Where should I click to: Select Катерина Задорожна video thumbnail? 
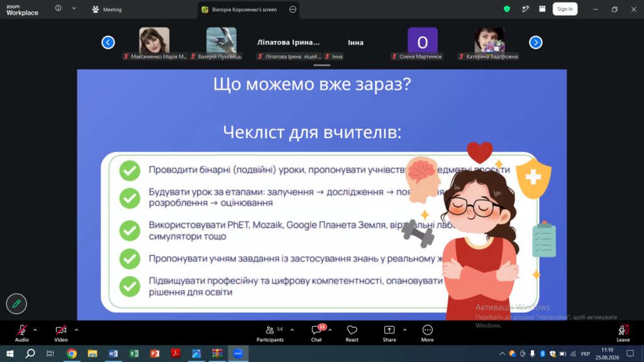click(489, 40)
